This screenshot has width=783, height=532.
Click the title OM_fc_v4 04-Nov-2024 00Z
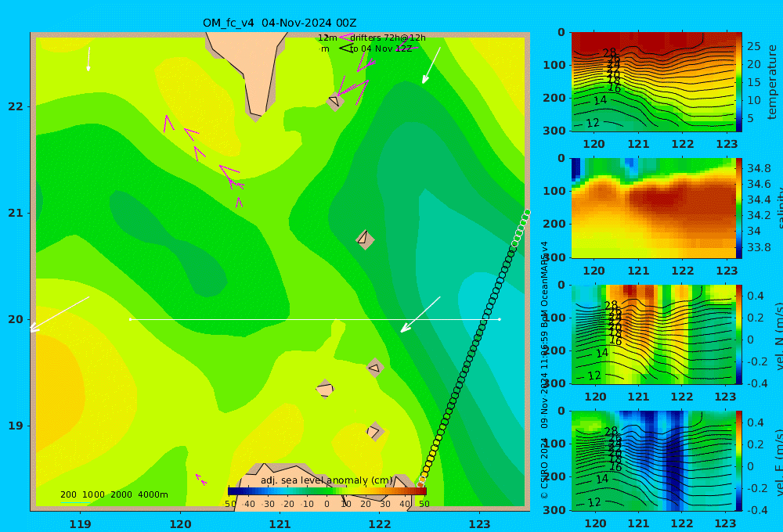[x=280, y=23]
